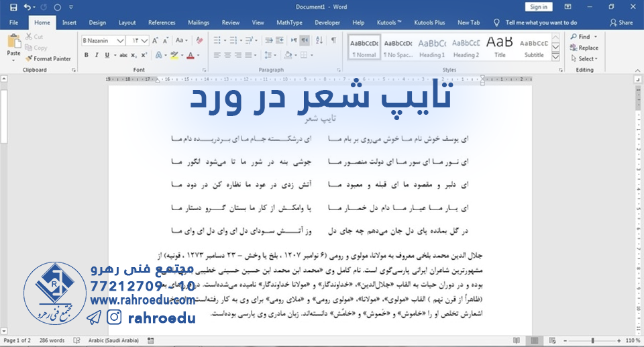Switch to the References tab

click(162, 23)
